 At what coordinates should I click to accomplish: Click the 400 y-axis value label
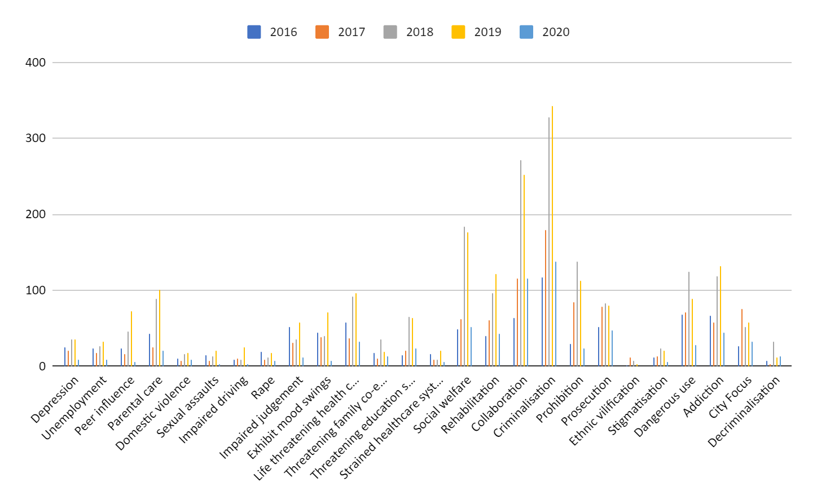click(x=36, y=63)
